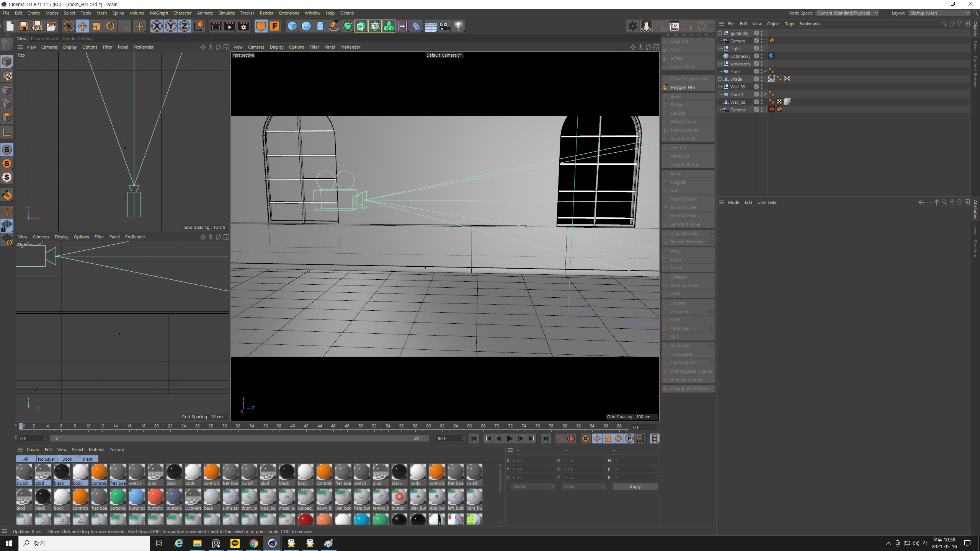Select the OctaneSky environment tag
This screenshot has width=980, height=551.
pos(772,56)
